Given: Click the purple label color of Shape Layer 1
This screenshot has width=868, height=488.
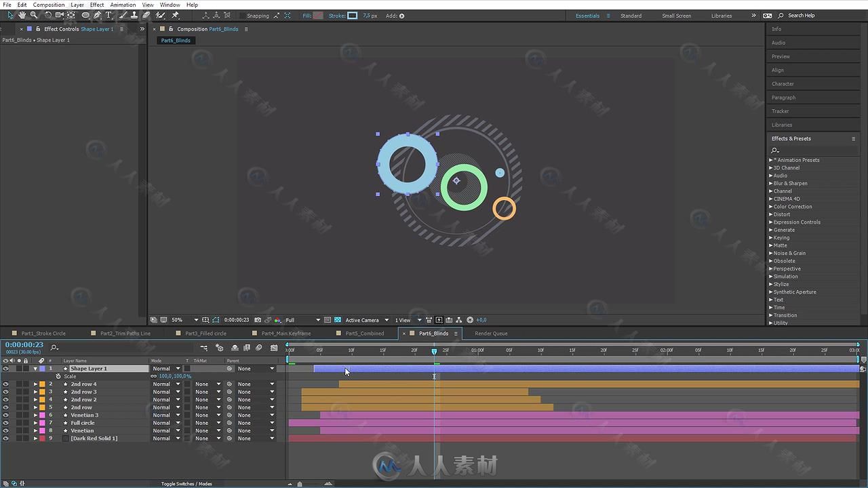Looking at the screenshot, I should (42, 369).
